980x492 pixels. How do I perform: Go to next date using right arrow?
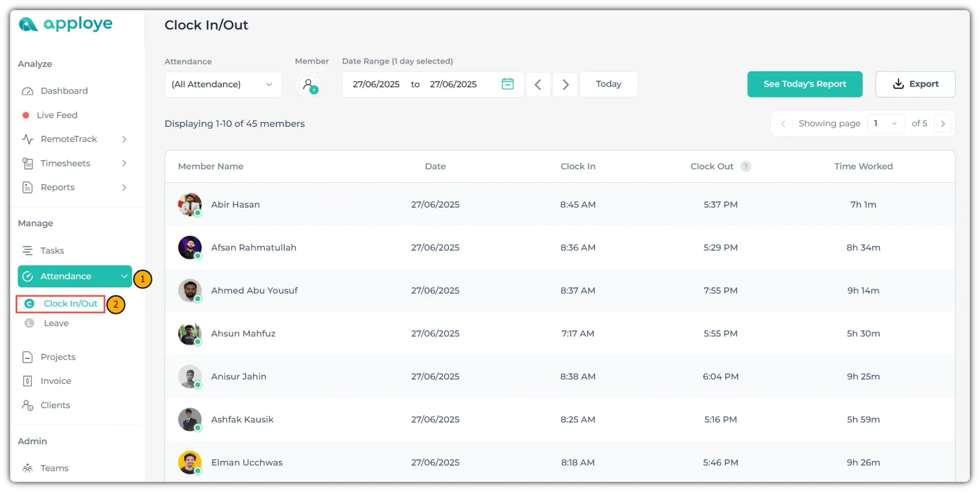pyautogui.click(x=565, y=85)
